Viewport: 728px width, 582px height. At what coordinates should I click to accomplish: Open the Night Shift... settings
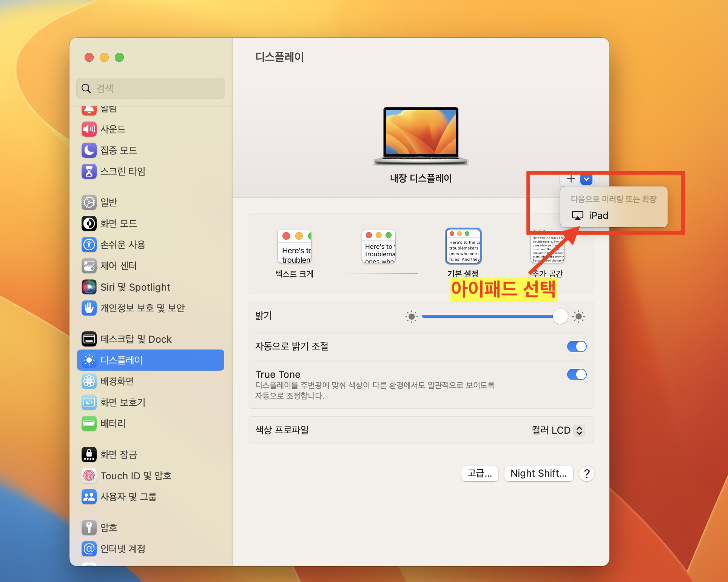pos(538,474)
